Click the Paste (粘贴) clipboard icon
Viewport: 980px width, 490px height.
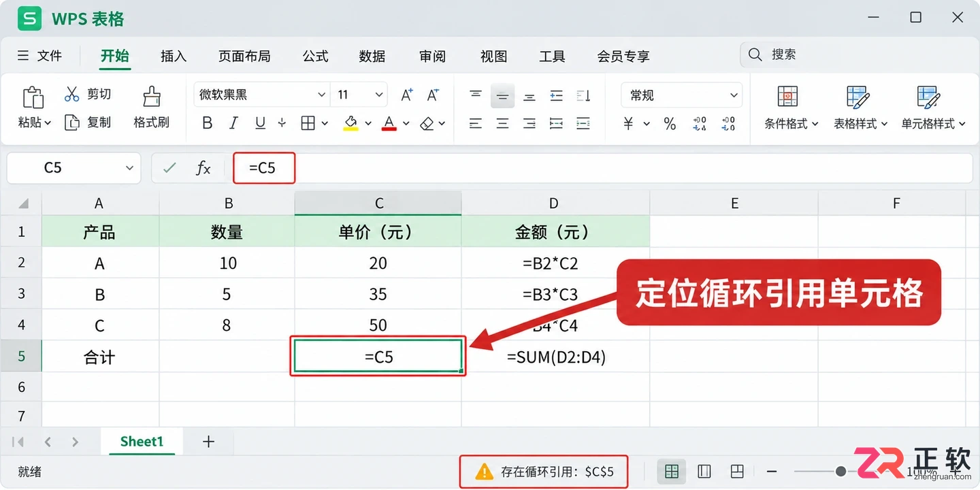click(x=33, y=97)
